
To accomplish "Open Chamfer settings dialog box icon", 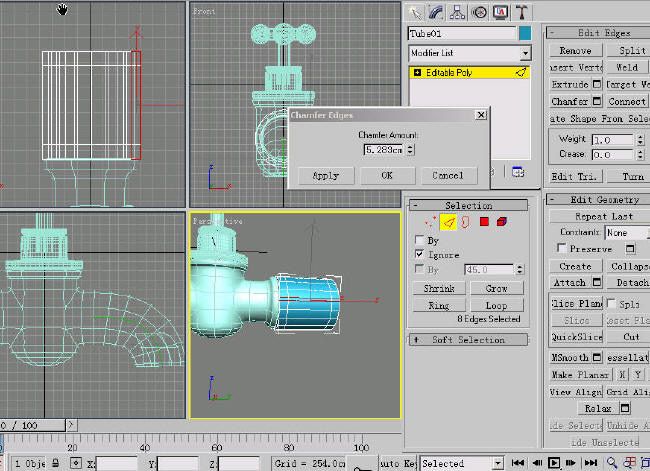I will pos(597,101).
